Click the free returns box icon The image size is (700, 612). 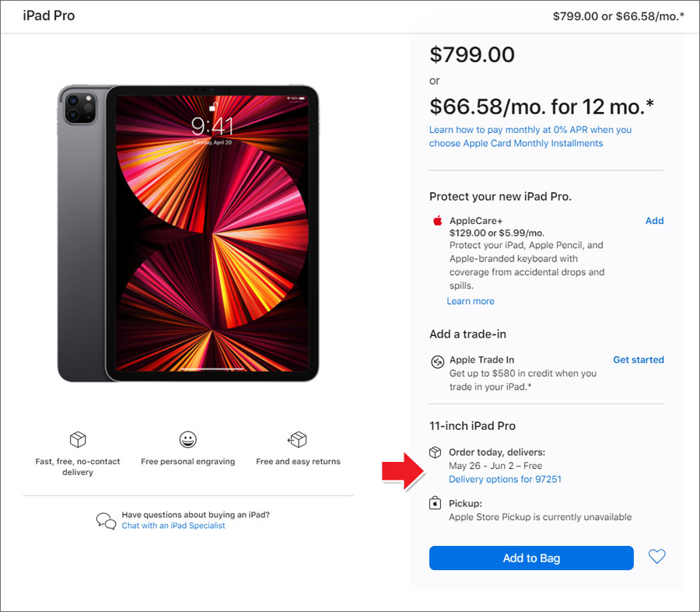click(x=297, y=439)
